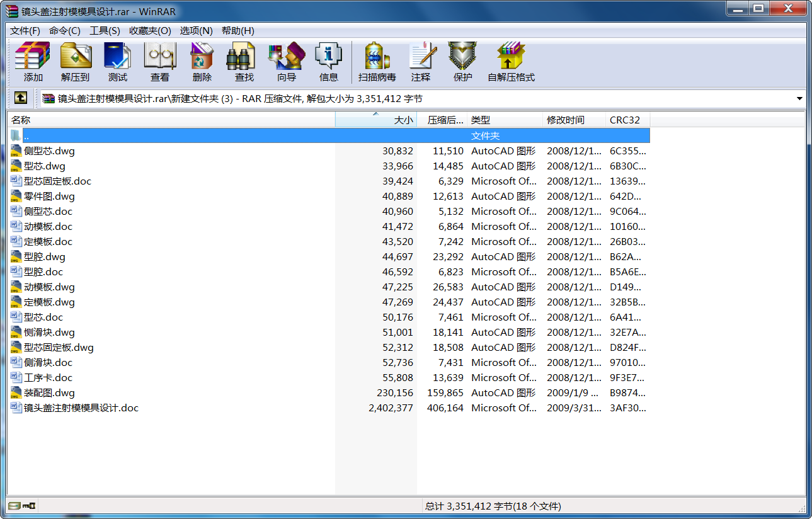Open the 注释 (Comment) toolbar icon
The image size is (812, 519).
420,62
